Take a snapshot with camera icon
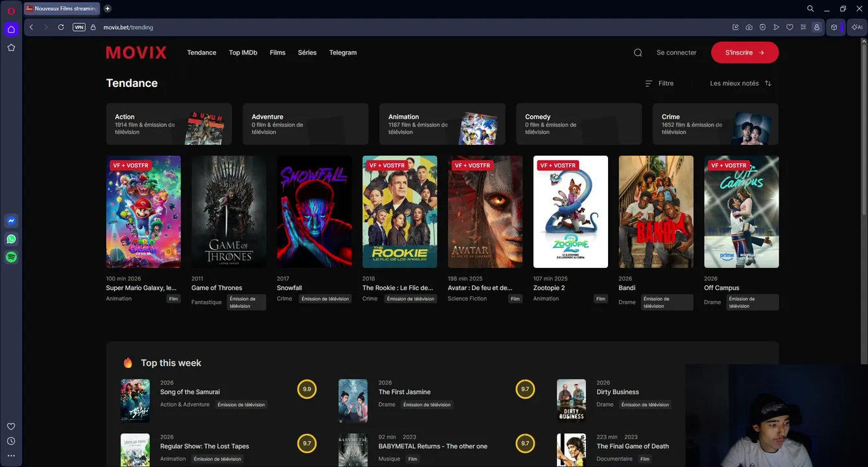 point(749,27)
